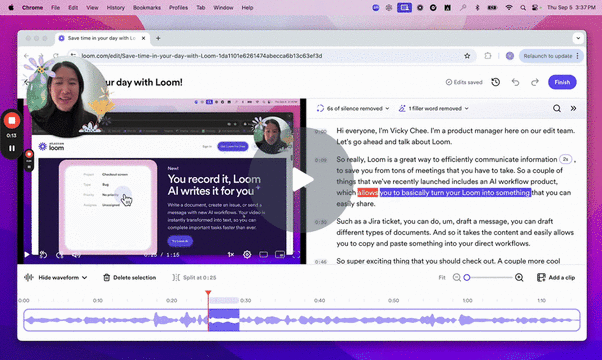The width and height of the screenshot is (602, 360).
Task: Click transcript text "Such as a Jira ticket"
Action: (369, 221)
